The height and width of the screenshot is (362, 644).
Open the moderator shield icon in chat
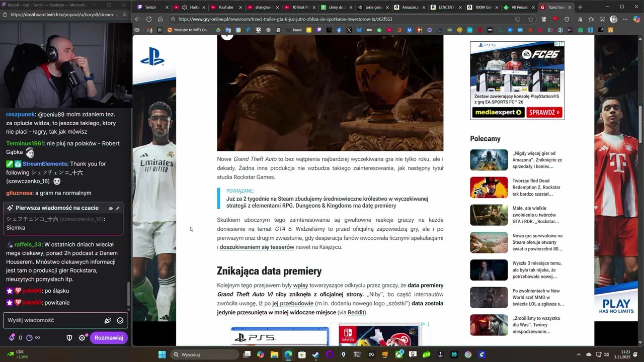[x=69, y=338]
